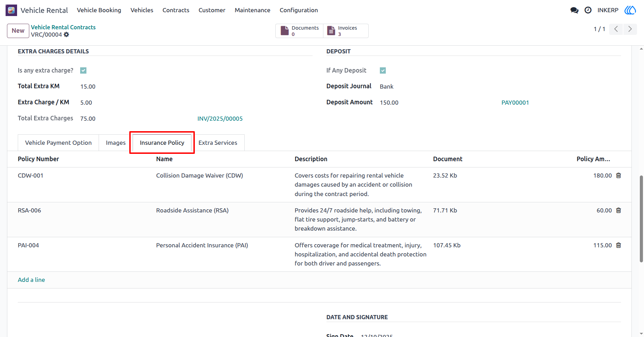Click the 107.45 Kb document cell
The image size is (644, 337).
[x=447, y=245]
